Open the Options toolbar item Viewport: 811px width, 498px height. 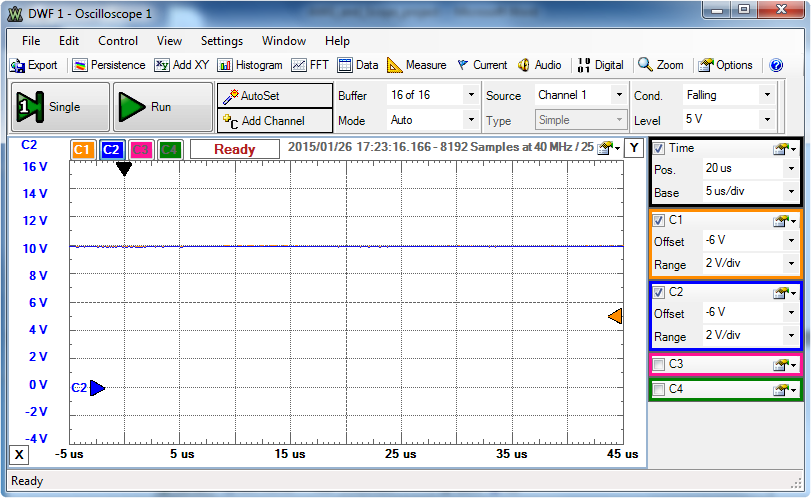[x=725, y=65]
